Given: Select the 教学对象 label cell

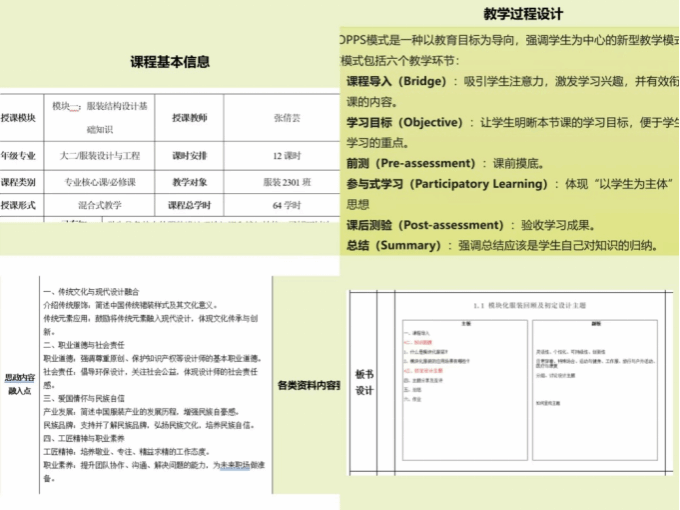Looking at the screenshot, I should coord(190,182).
